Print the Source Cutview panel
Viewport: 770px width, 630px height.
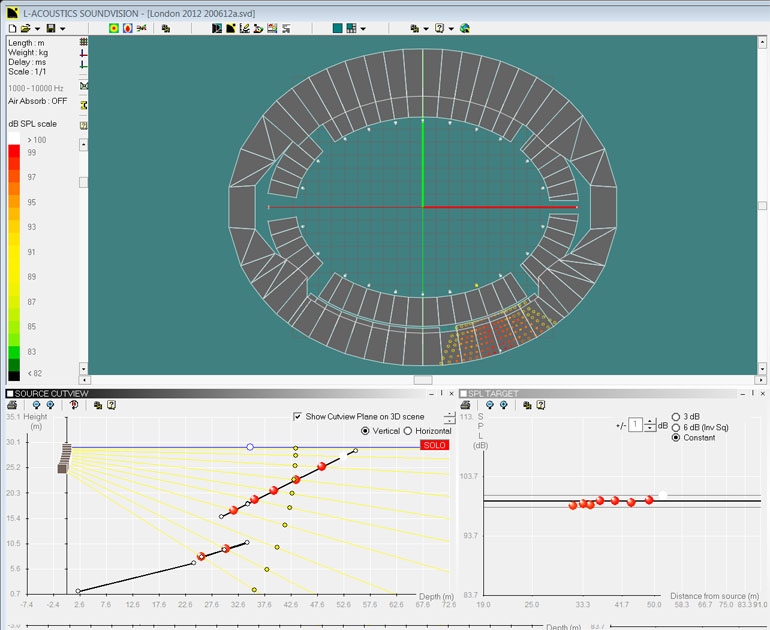(12, 405)
